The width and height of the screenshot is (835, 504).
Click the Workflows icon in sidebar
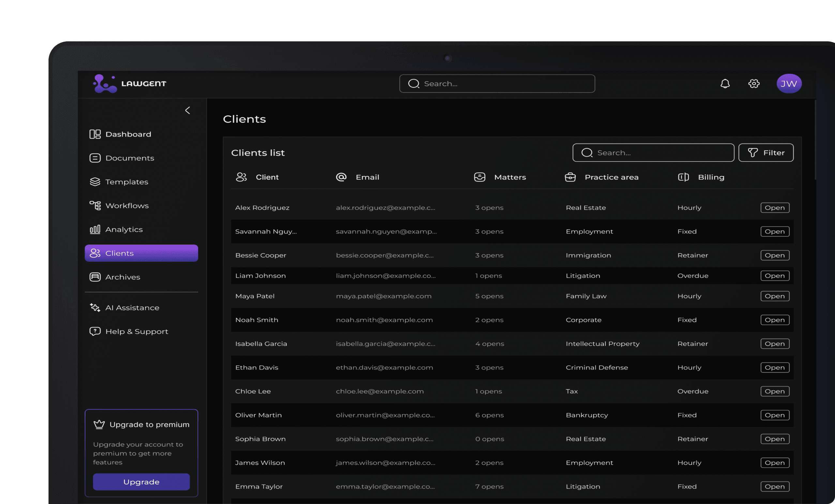pyautogui.click(x=95, y=206)
